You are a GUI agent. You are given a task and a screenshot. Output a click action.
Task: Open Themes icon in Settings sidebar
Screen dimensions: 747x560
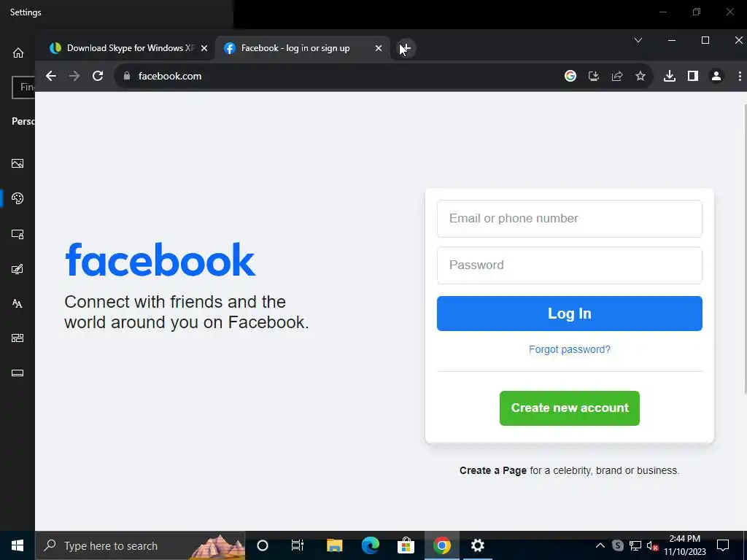18,269
